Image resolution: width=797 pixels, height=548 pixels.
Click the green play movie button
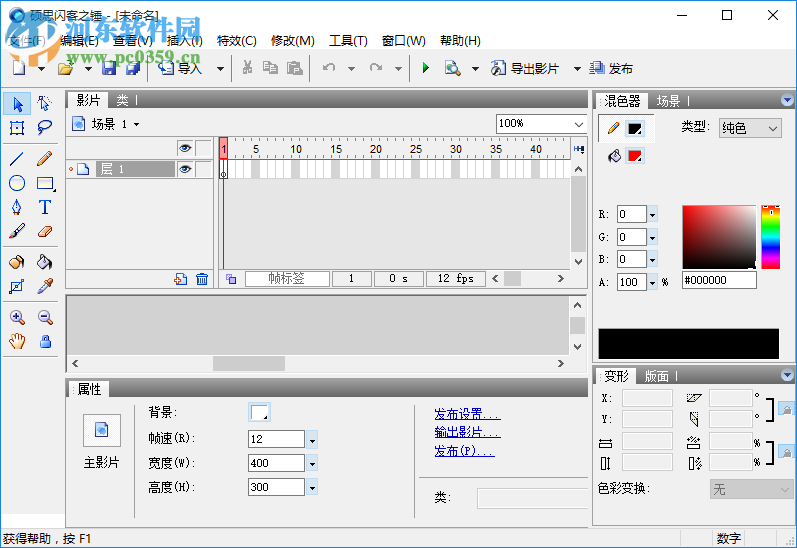tap(426, 68)
